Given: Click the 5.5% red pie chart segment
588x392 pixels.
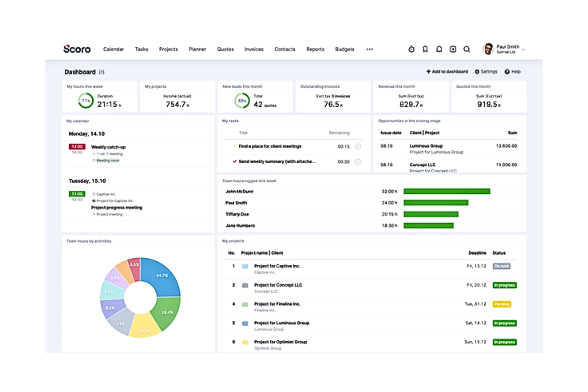Looking at the screenshot, I should (x=134, y=267).
